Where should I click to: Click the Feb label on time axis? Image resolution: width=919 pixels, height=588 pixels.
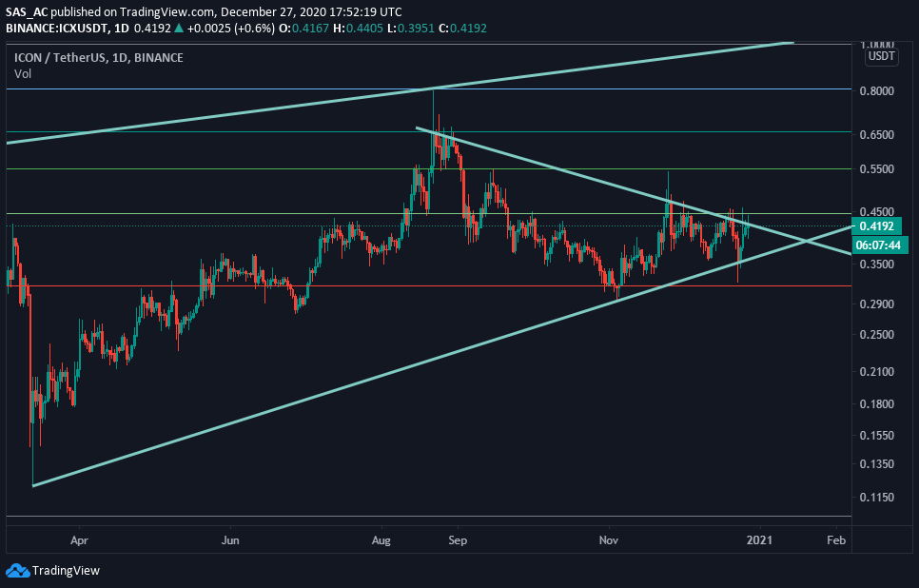pyautogui.click(x=836, y=539)
